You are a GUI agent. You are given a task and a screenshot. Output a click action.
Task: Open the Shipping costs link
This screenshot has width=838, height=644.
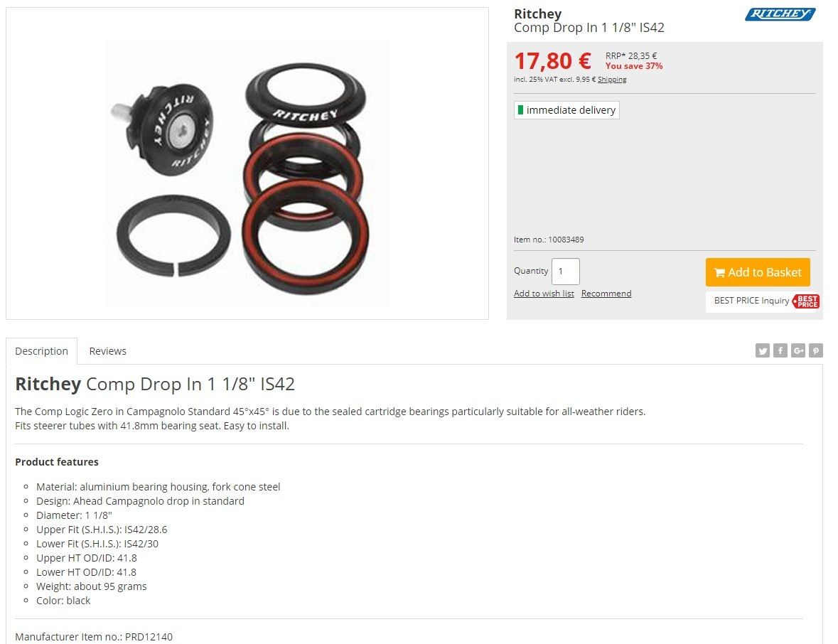point(612,80)
